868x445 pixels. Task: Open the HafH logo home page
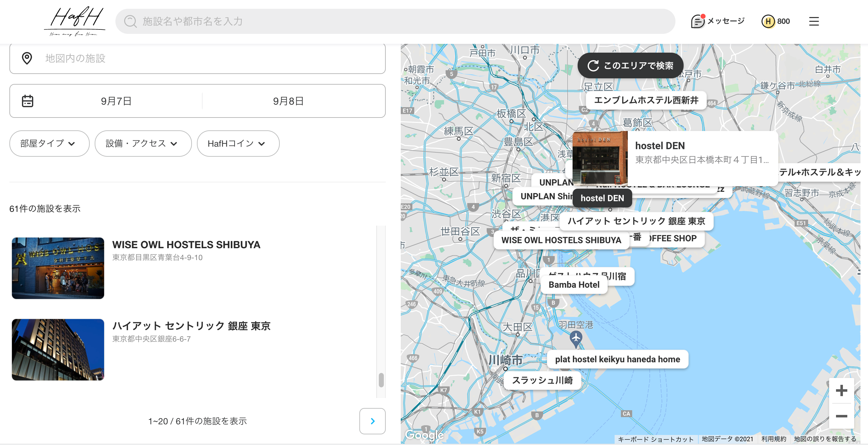point(74,21)
